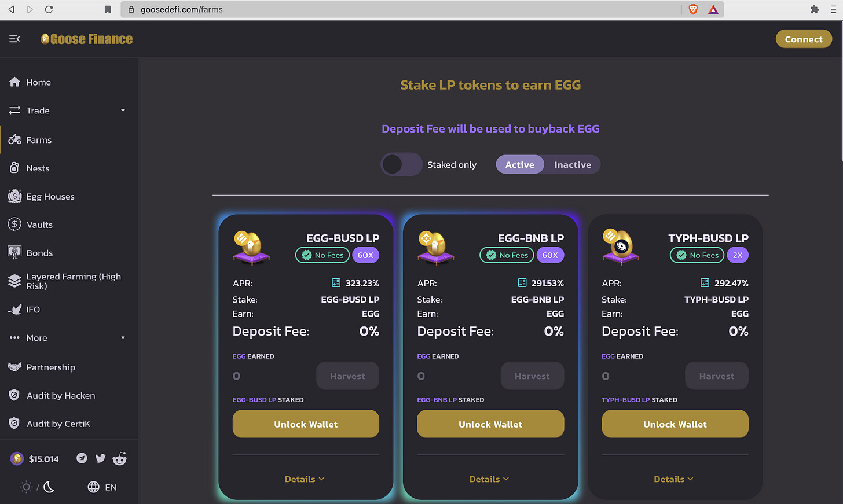
Task: Click the browser reload icon
Action: click(x=49, y=9)
